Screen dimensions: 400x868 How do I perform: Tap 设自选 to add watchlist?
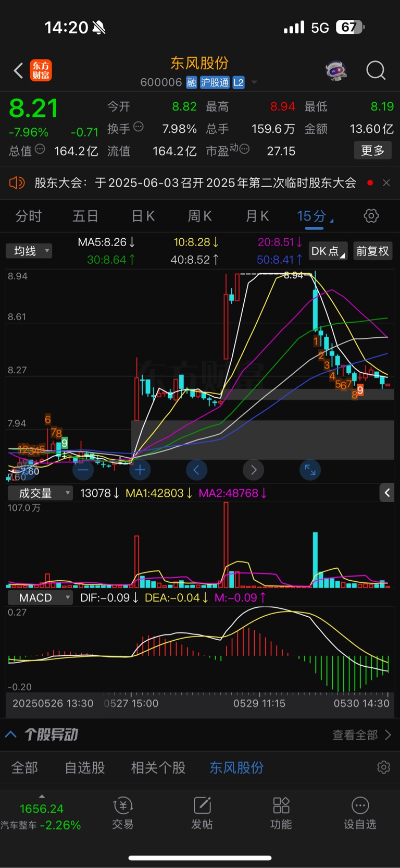pos(360,813)
